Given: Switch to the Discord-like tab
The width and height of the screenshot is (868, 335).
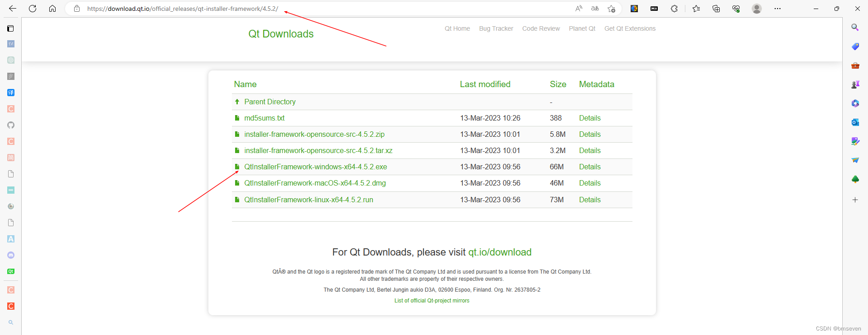Looking at the screenshot, I should tap(11, 255).
